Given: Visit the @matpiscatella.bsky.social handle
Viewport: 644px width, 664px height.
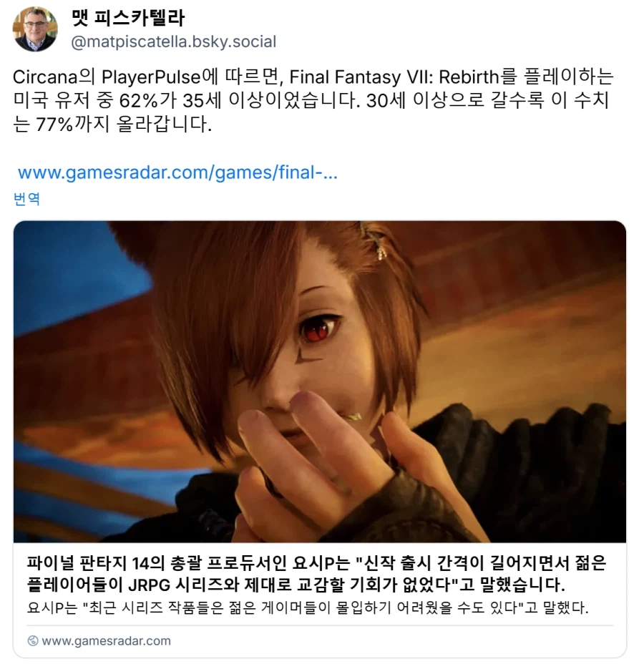Looking at the screenshot, I should (174, 42).
